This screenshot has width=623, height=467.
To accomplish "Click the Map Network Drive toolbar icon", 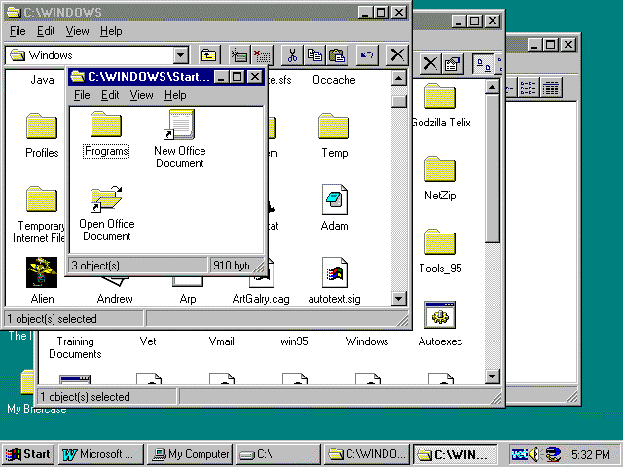I will point(239,55).
